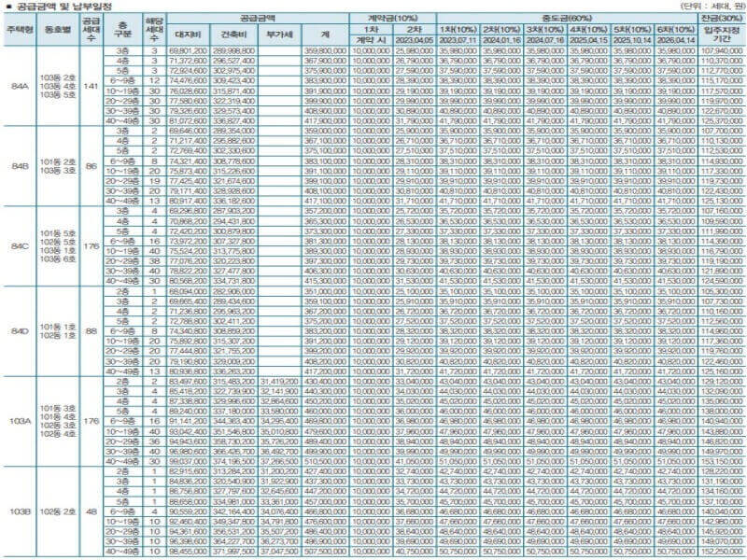
Task: Click 2차 down payment '40,750,000' in 103B
Action: [x=414, y=551]
